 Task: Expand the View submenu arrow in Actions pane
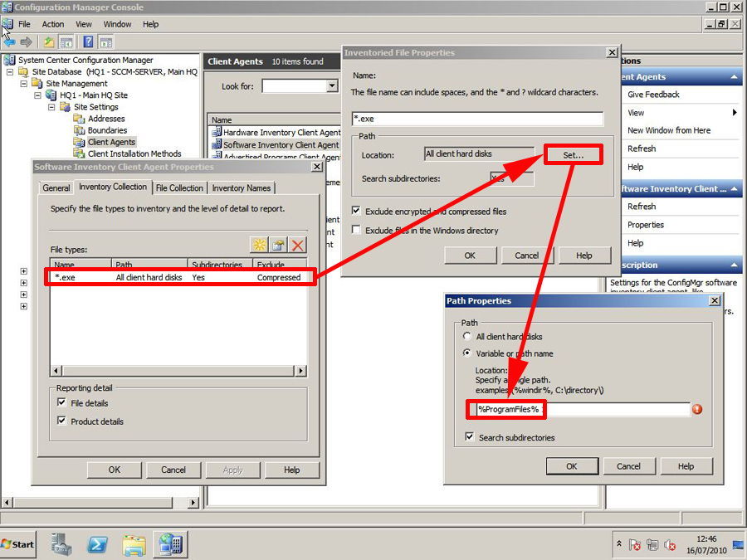tap(735, 112)
